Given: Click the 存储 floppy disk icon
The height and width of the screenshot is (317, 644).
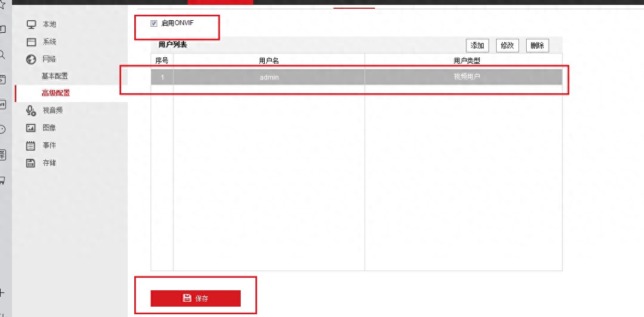Looking at the screenshot, I should [x=31, y=163].
